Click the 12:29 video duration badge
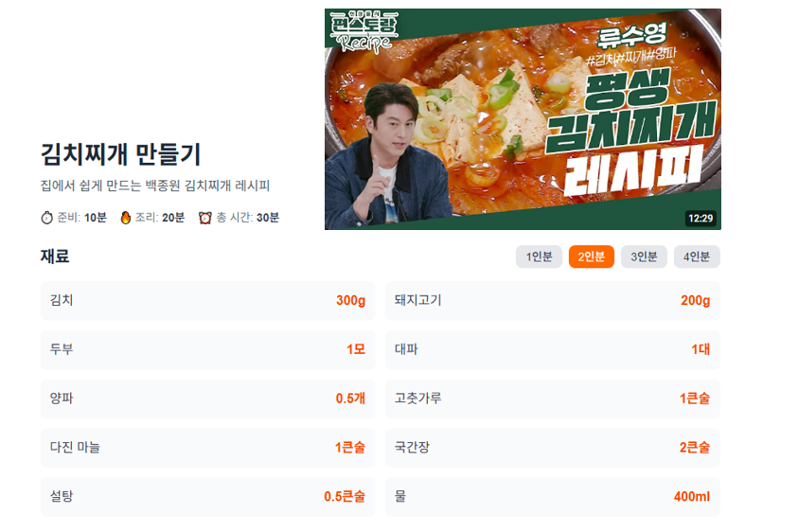This screenshot has width=798, height=532. click(700, 219)
